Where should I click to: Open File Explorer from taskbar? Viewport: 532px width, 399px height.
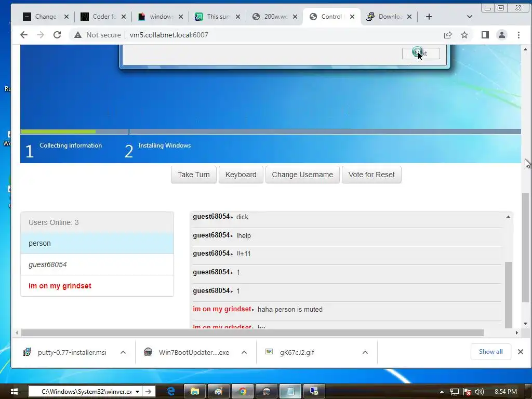(195, 392)
